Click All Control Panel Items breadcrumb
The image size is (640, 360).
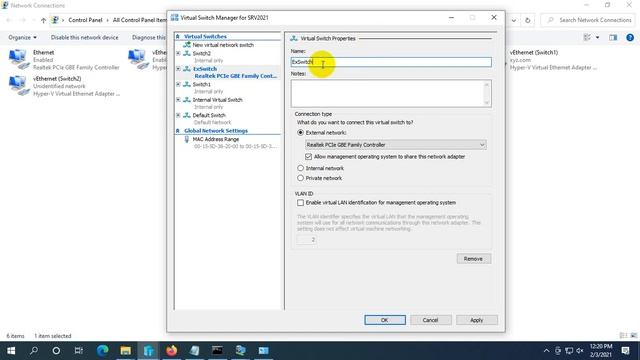140,20
